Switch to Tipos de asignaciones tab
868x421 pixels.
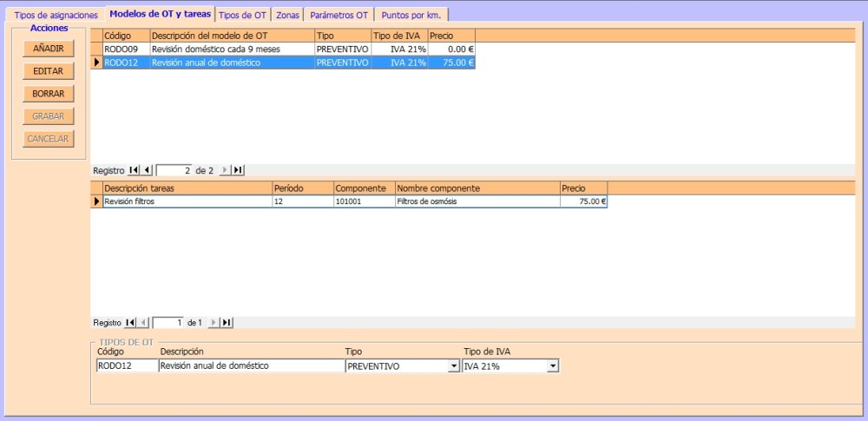click(x=56, y=16)
